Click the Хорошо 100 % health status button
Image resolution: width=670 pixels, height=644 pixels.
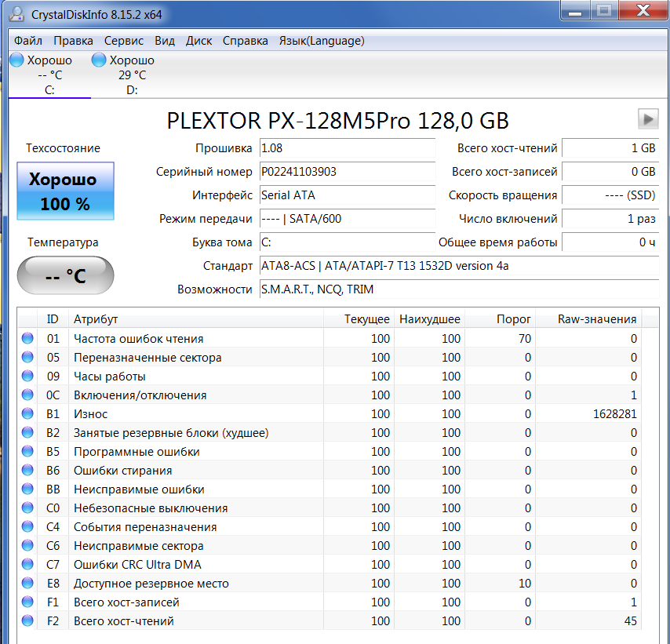click(x=65, y=191)
